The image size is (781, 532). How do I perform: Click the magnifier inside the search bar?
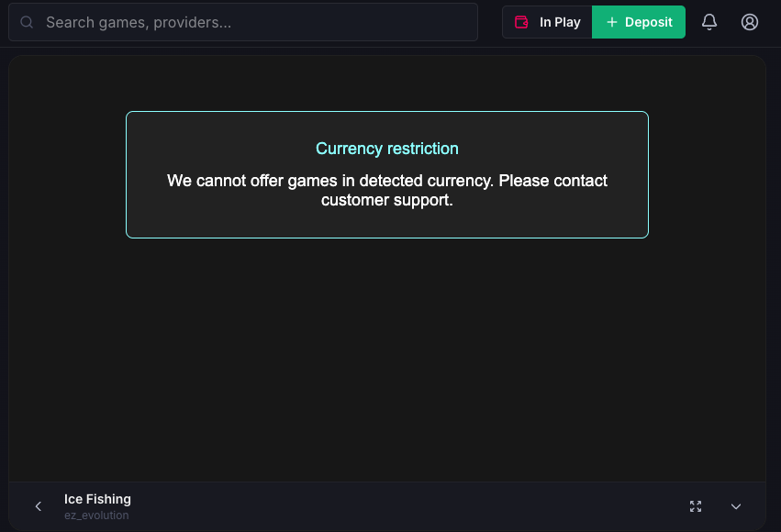[26, 22]
